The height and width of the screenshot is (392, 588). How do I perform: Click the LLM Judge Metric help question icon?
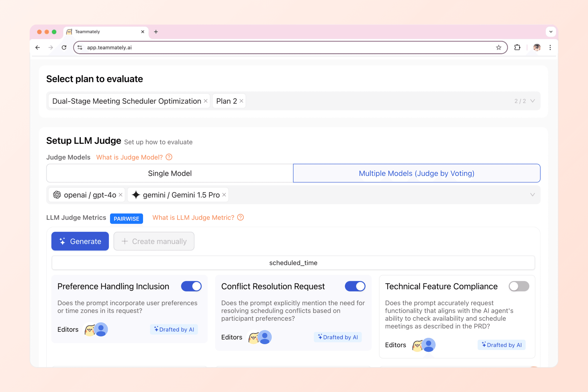tap(240, 217)
